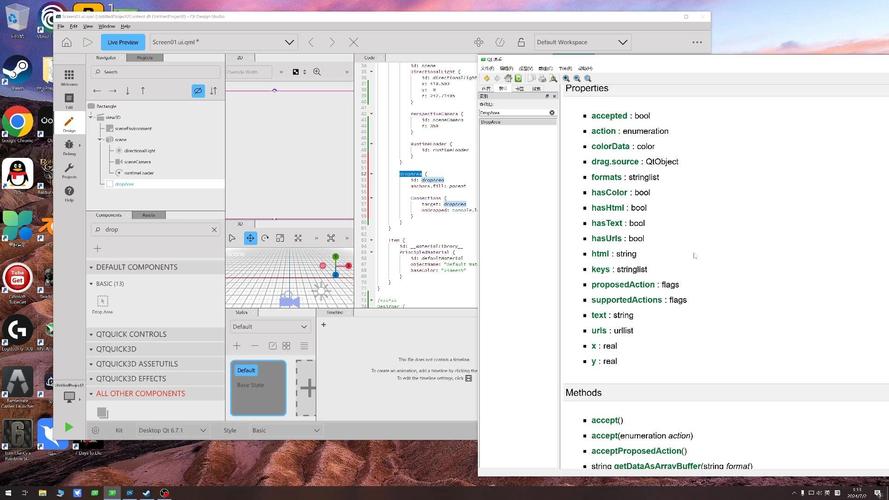Switch to the Assets tab beside Components
Viewport: 889px width, 500px height.
click(x=149, y=215)
